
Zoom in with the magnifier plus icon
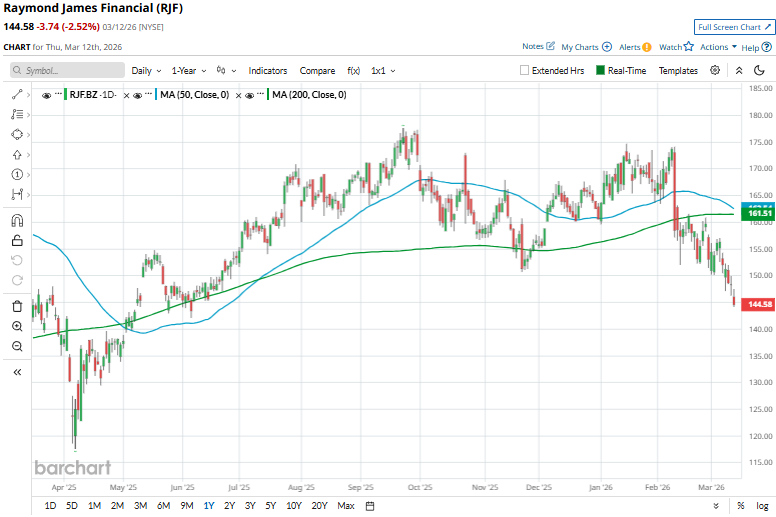tap(17, 326)
